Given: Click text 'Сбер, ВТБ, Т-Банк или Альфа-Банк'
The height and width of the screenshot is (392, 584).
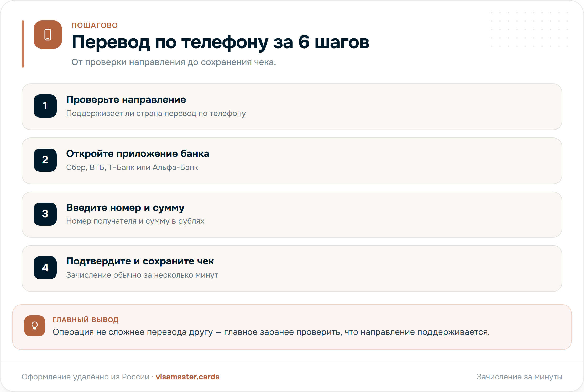Looking at the screenshot, I should 132,167.
